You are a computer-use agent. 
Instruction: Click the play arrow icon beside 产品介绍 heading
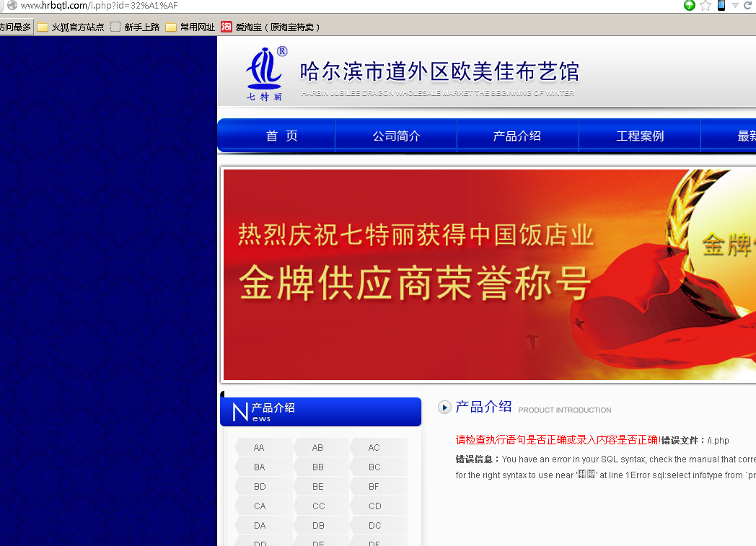(x=444, y=408)
